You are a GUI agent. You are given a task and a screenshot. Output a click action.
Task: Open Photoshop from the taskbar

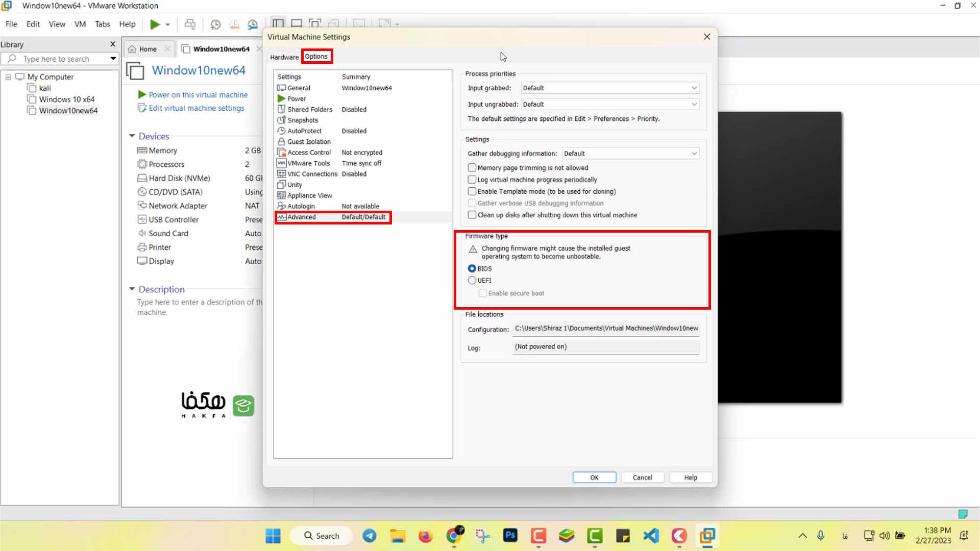point(510,536)
